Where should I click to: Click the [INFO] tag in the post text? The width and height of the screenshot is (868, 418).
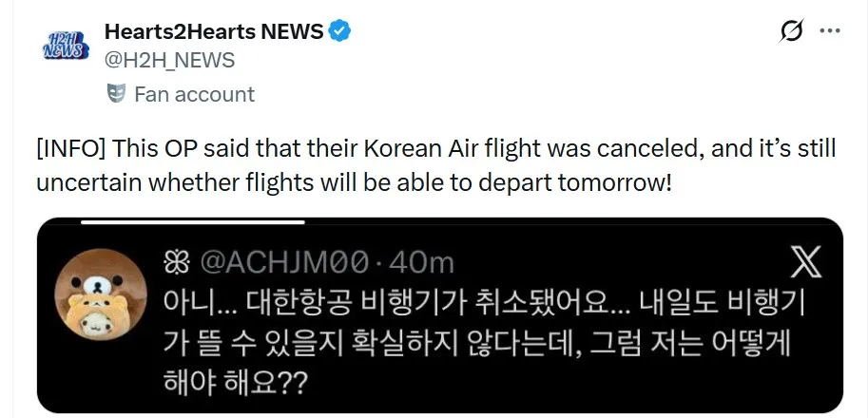tap(70, 150)
